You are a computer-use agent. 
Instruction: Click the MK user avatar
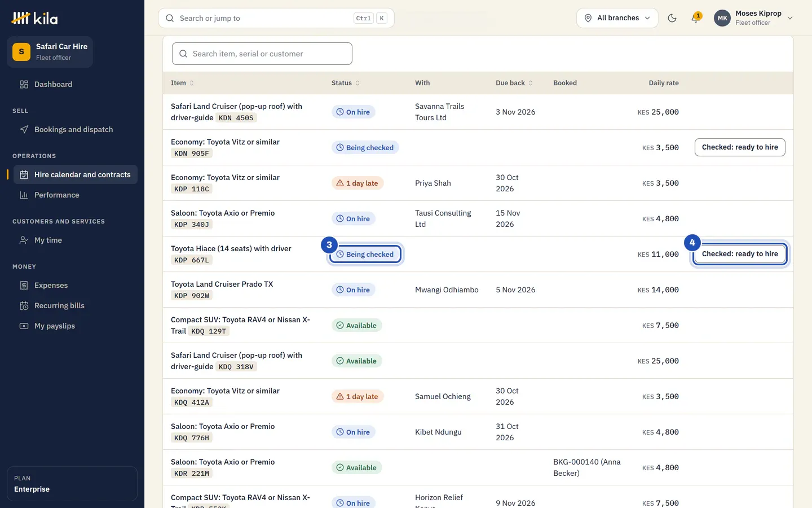click(722, 18)
